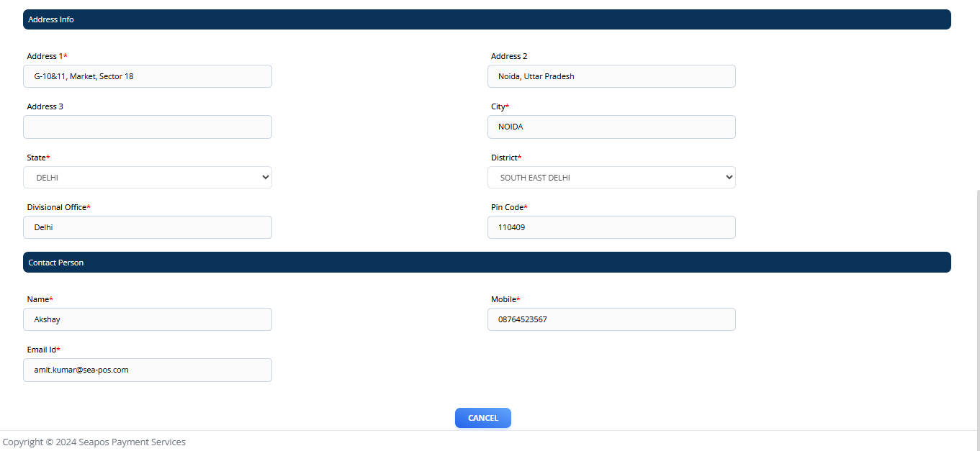Open the State dropdown showing DELHI

point(147,178)
